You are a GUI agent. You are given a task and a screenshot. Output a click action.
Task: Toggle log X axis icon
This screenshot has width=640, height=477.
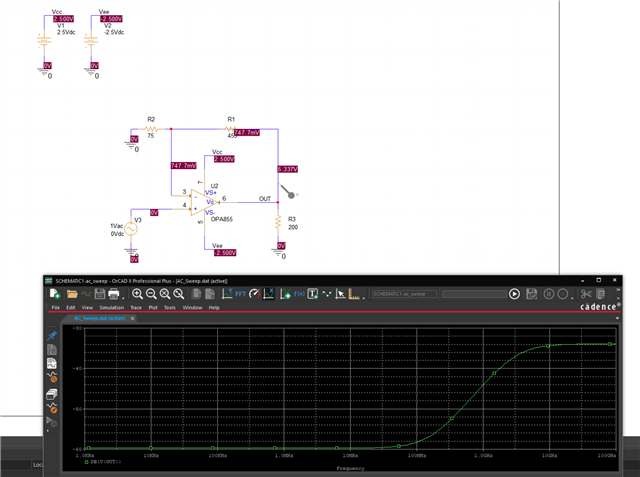pyautogui.click(x=268, y=294)
